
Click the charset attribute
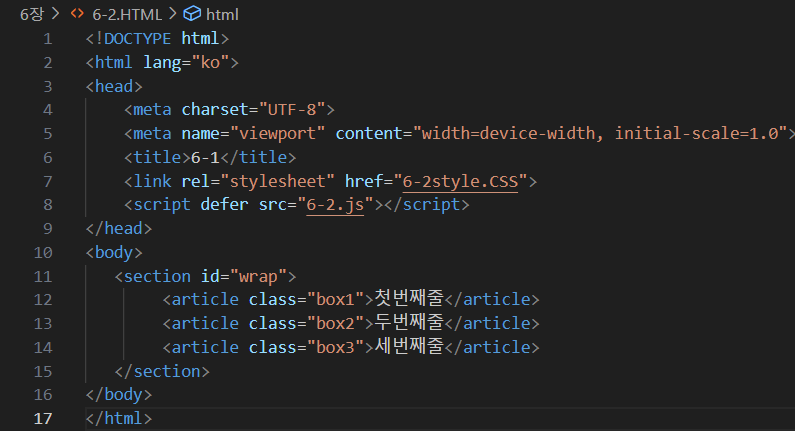coord(215,110)
